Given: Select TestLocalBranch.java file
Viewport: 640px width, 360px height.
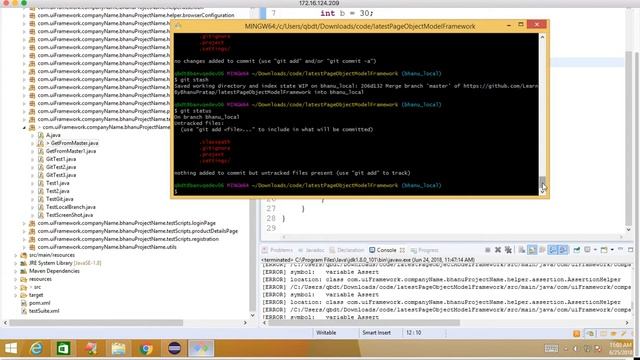Looking at the screenshot, I should click(x=71, y=207).
